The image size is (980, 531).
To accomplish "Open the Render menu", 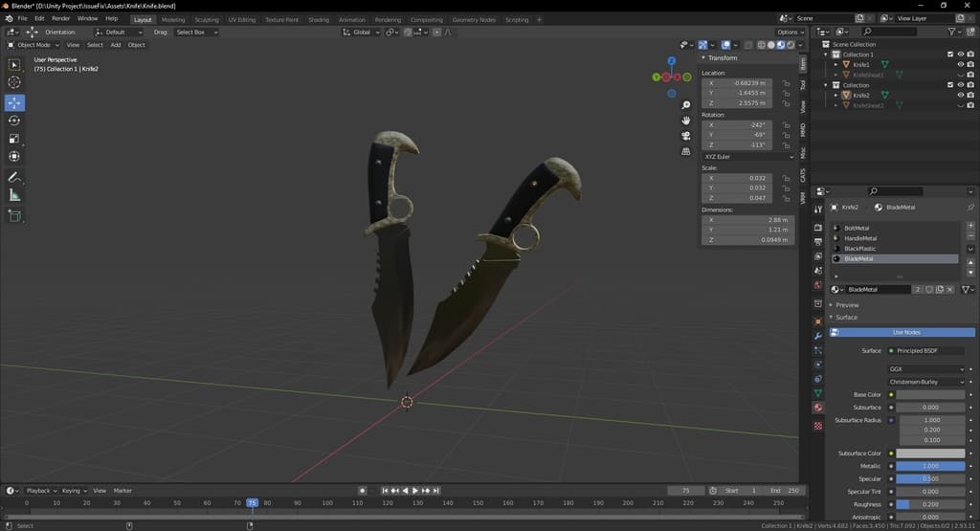I will [x=60, y=18].
